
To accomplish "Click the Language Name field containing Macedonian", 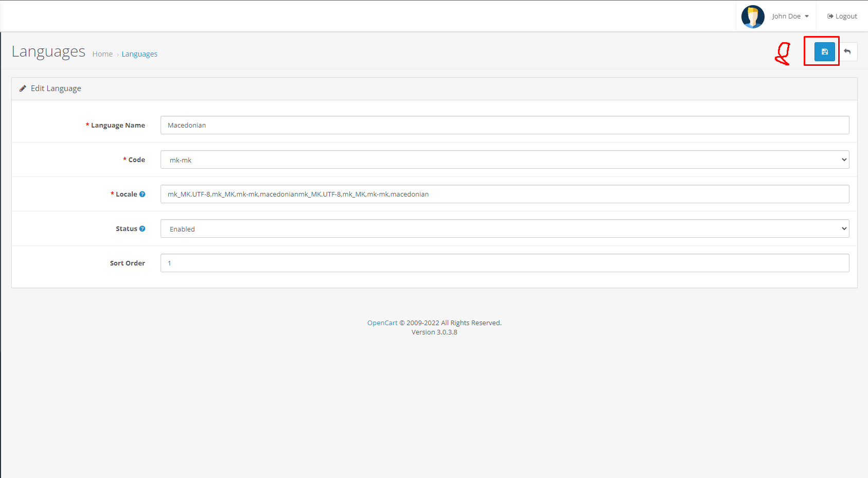I will (x=504, y=125).
